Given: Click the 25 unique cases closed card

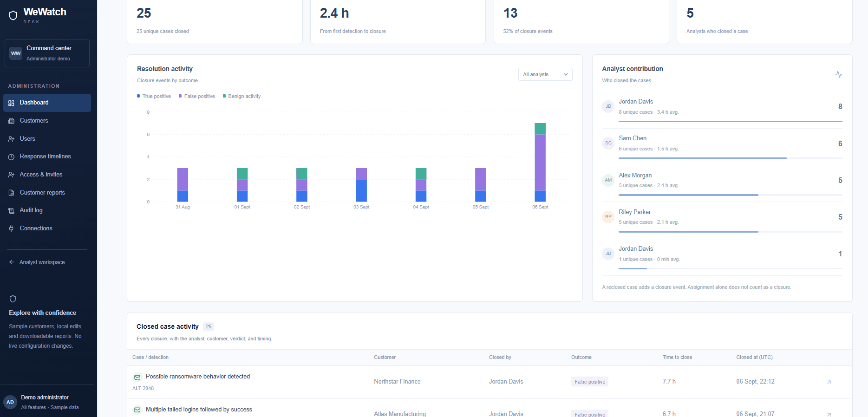Looking at the screenshot, I should coord(215,22).
